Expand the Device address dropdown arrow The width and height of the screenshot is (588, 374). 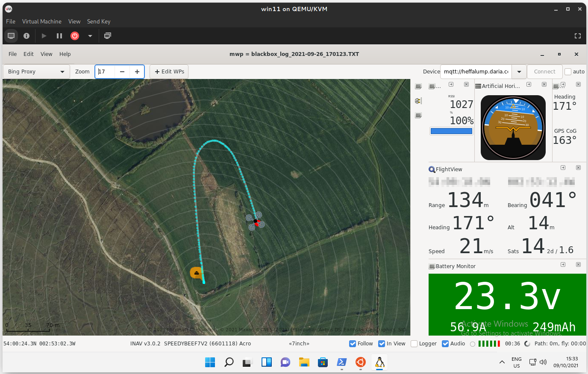point(519,72)
